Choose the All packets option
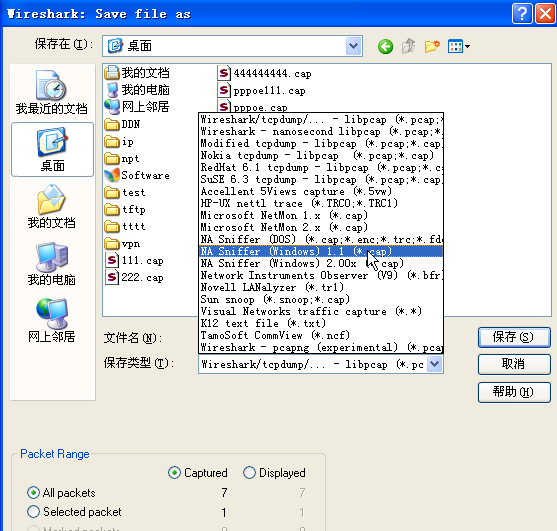The width and height of the screenshot is (557, 531). [33, 493]
